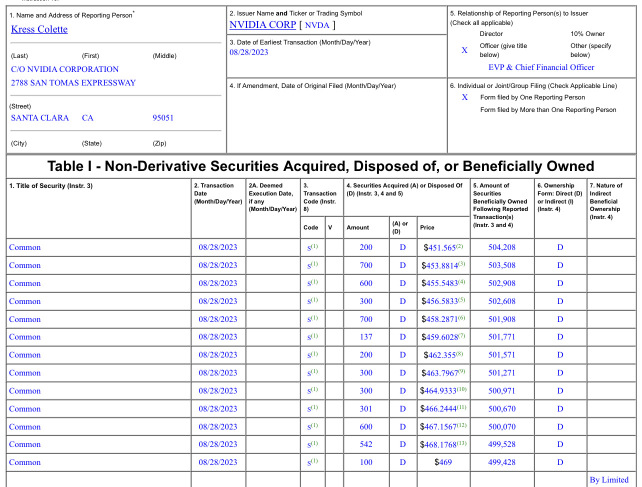Click the SANTA CLARA city text

coord(40,118)
